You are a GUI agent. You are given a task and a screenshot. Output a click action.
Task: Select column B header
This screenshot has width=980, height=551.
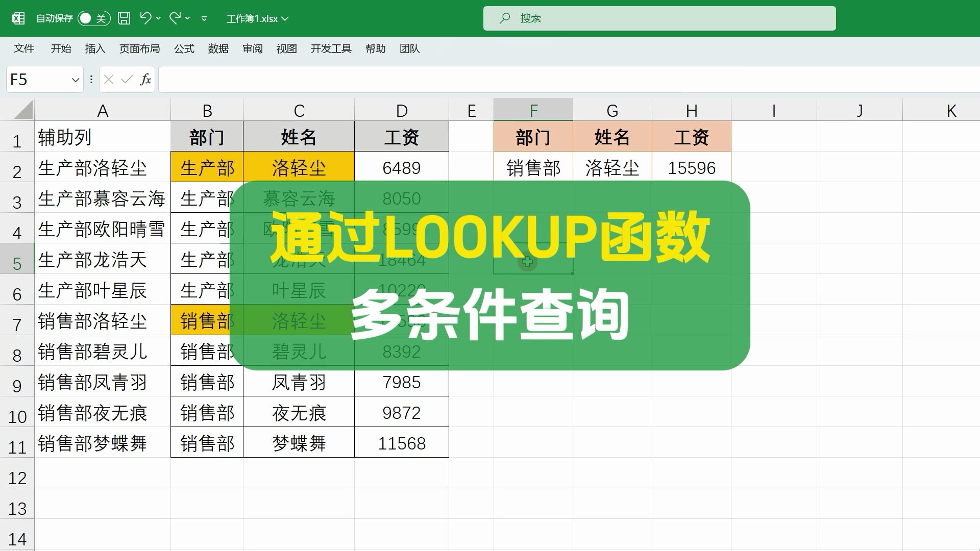(x=207, y=110)
